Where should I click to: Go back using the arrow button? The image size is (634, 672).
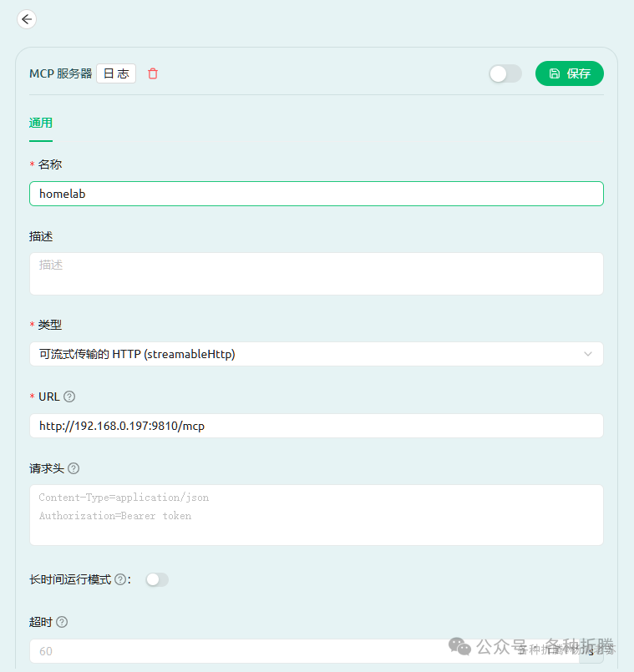pos(27,19)
